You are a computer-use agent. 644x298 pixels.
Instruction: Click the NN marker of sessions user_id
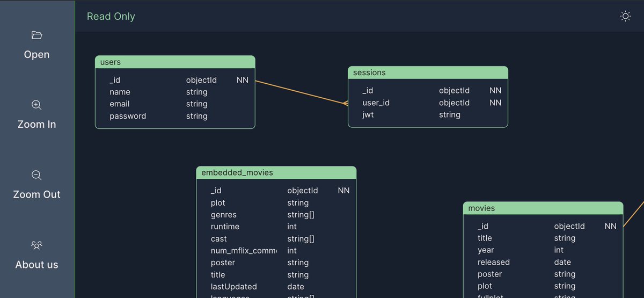(495, 103)
